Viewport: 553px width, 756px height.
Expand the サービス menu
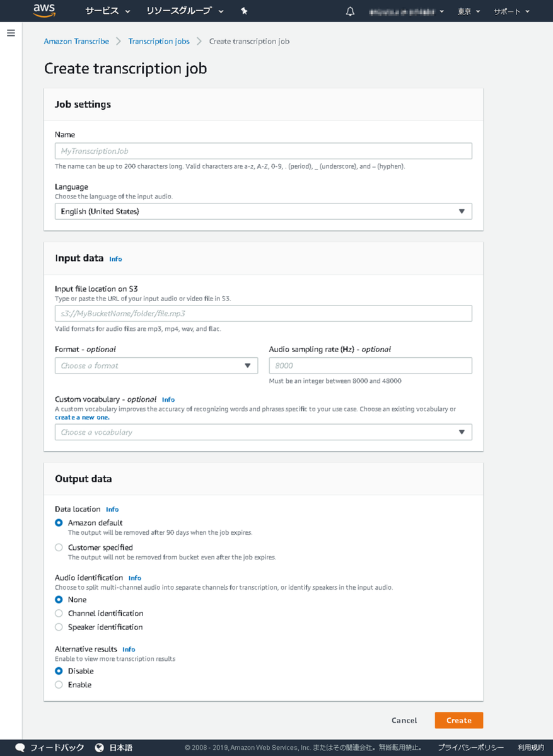[x=108, y=11]
